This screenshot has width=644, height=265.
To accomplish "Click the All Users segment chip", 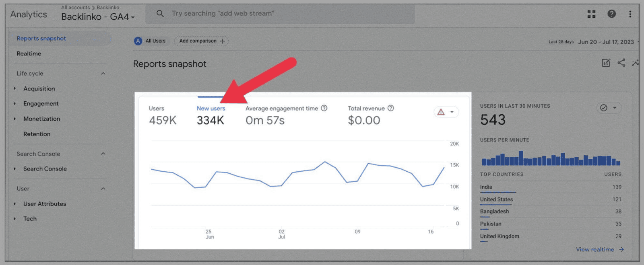I will point(150,41).
